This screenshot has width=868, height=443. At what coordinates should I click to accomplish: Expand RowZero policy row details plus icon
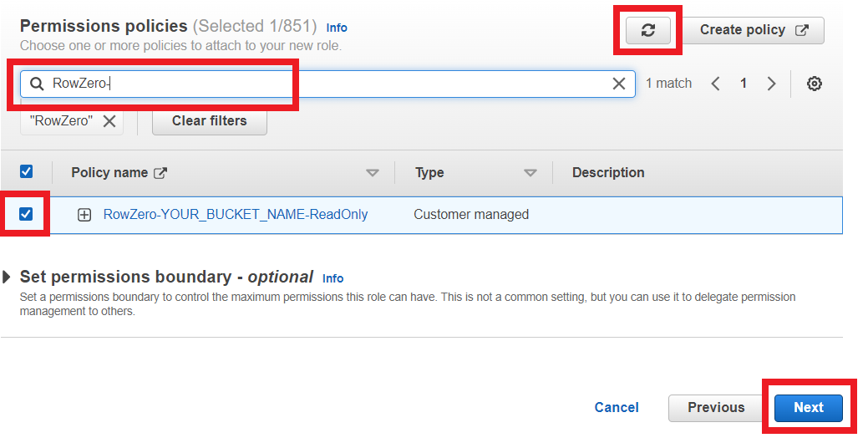tap(84, 215)
